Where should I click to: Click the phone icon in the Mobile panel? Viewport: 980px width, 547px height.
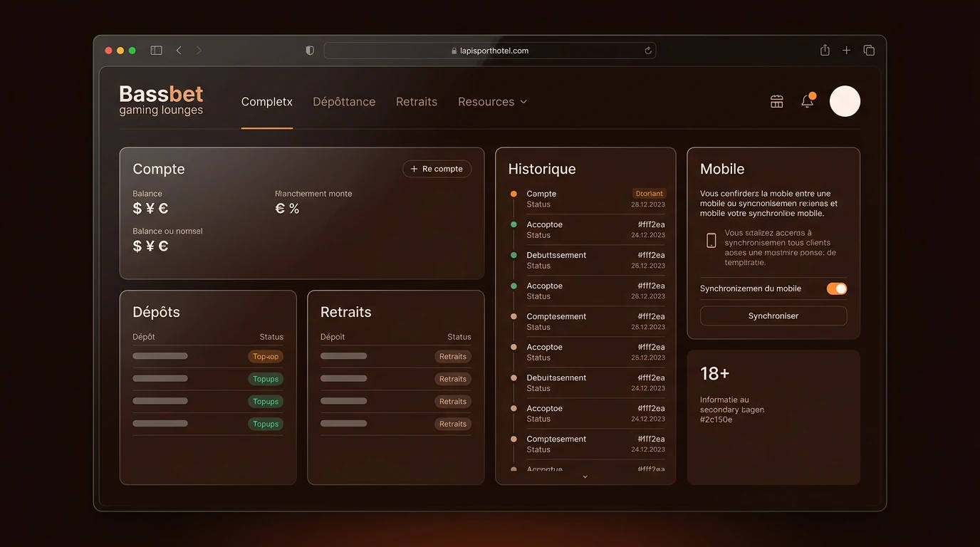pos(711,241)
